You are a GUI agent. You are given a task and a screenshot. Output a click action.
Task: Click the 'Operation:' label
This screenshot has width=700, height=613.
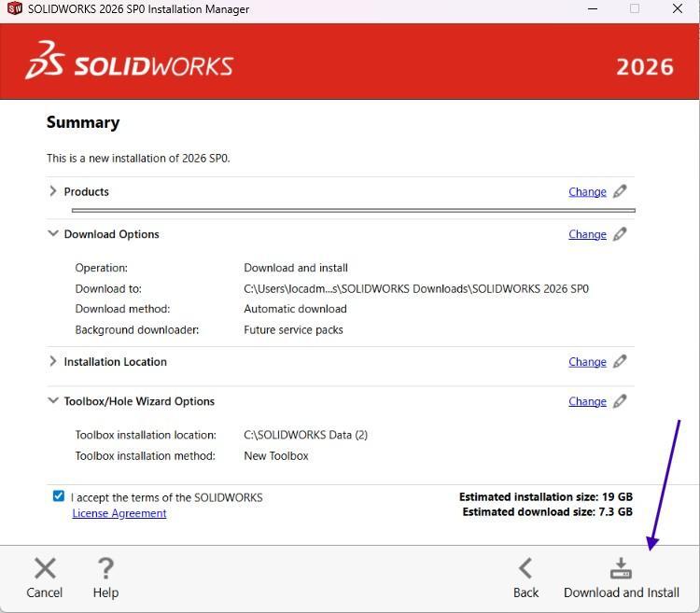[x=102, y=268]
